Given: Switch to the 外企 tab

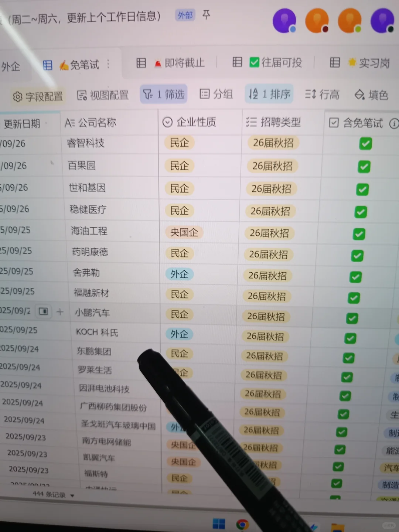Looking at the screenshot, I should coord(10,67).
